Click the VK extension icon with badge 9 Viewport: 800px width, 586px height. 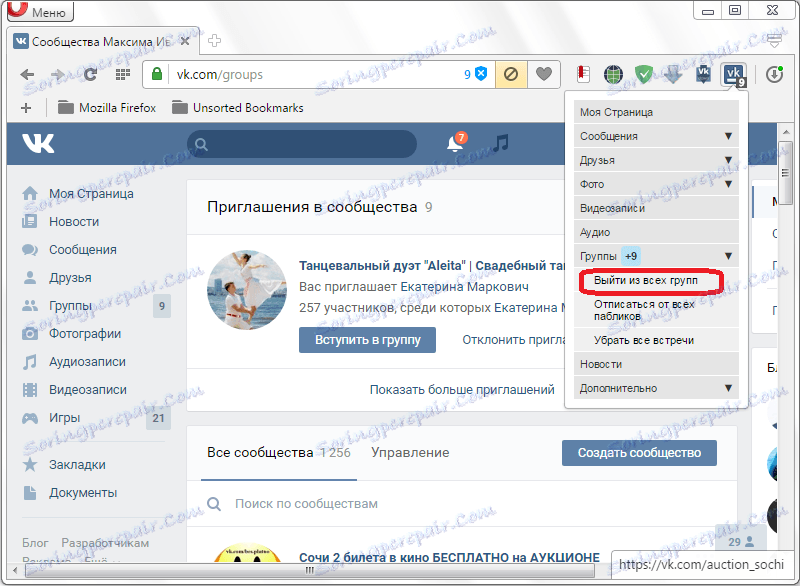click(734, 75)
